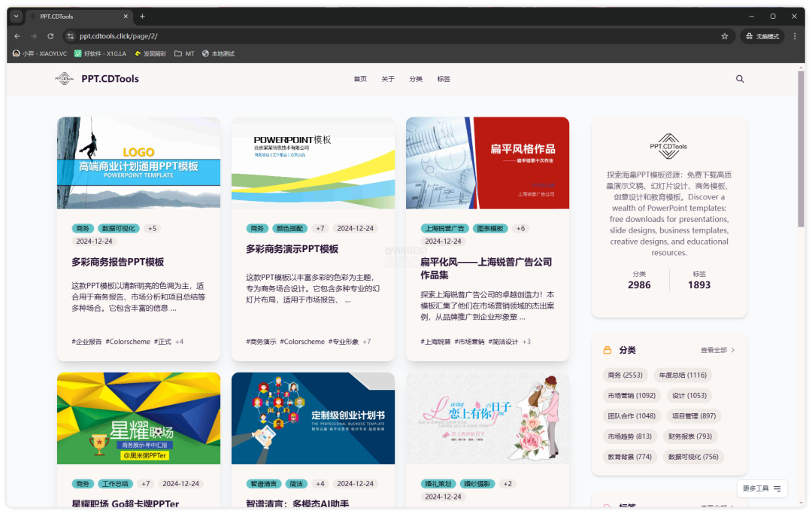Open the 发现精彩 bookmark
The height and width of the screenshot is (514, 812).
150,53
